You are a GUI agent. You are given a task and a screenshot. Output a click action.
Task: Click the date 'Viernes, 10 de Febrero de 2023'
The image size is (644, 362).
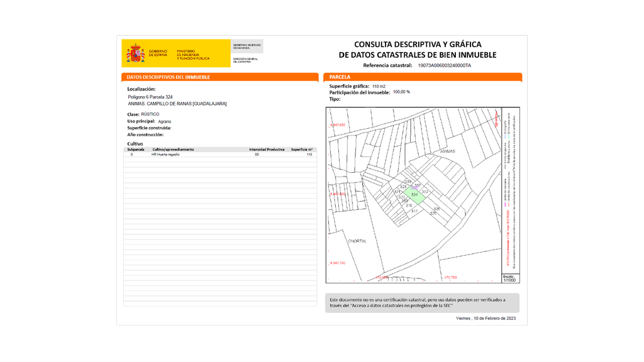pos(486,319)
